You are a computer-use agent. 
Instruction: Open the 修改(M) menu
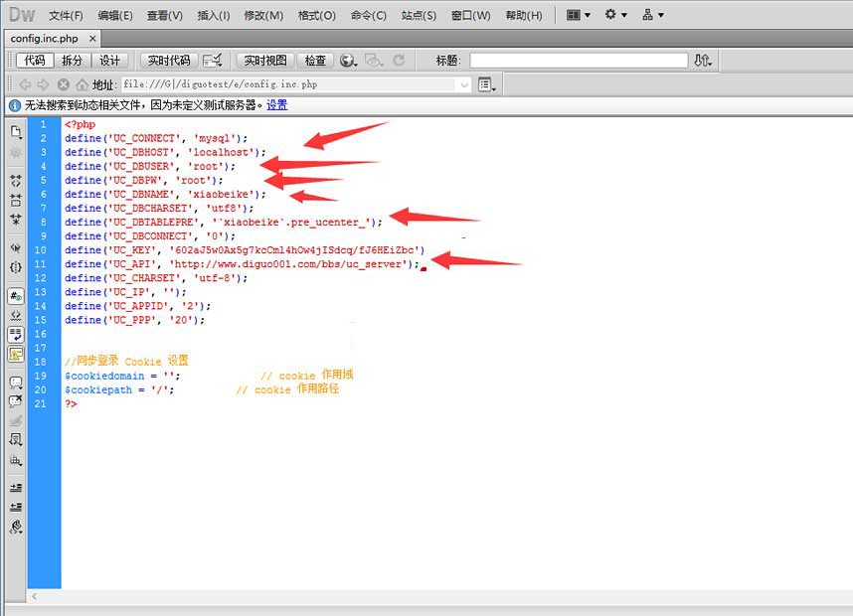pos(263,16)
